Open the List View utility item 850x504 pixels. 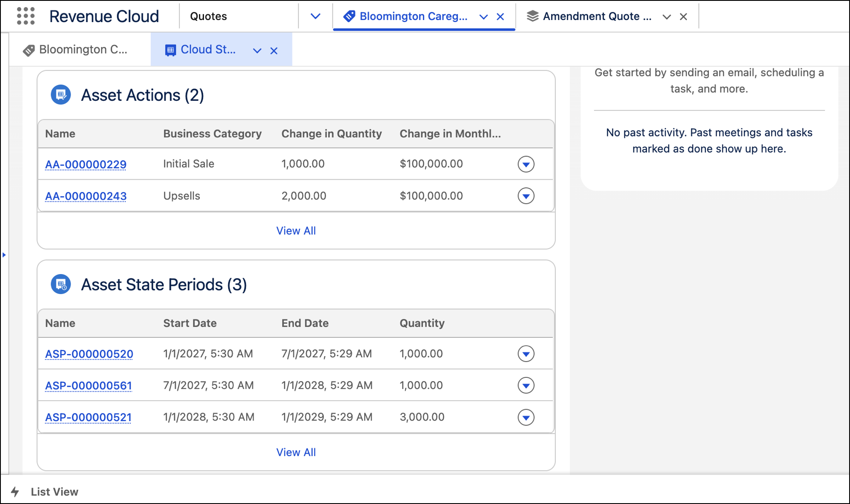coord(54,492)
